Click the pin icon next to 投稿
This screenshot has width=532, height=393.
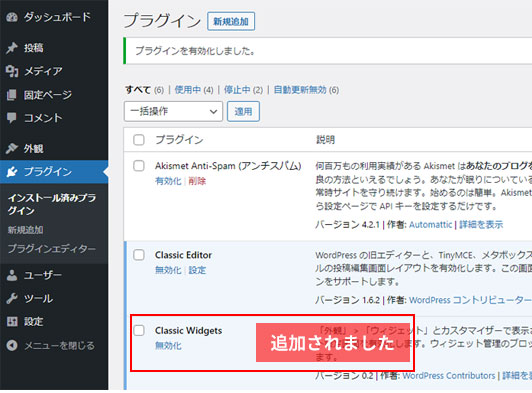pos(12,48)
